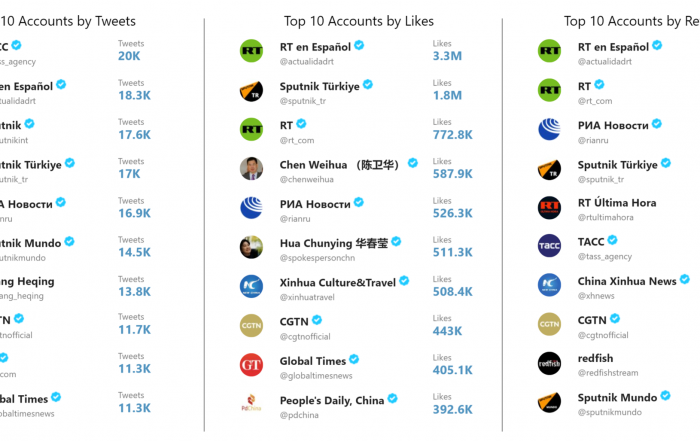The height and width of the screenshot is (441, 700).
Task: Click redfish logo icon
Action: point(549,363)
